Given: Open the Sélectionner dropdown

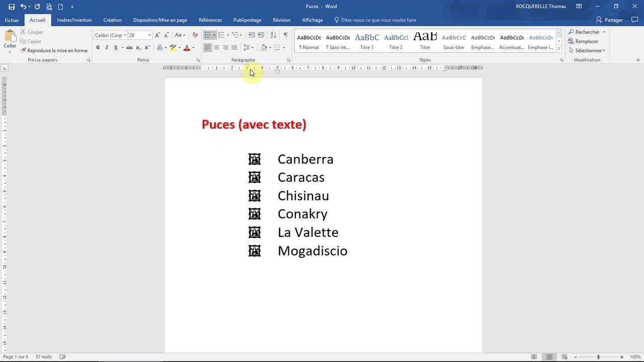Looking at the screenshot, I should (587, 51).
